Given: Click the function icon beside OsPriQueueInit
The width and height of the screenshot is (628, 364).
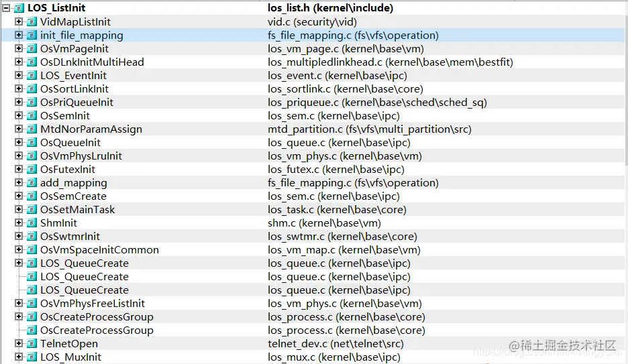Looking at the screenshot, I should pyautogui.click(x=32, y=102).
